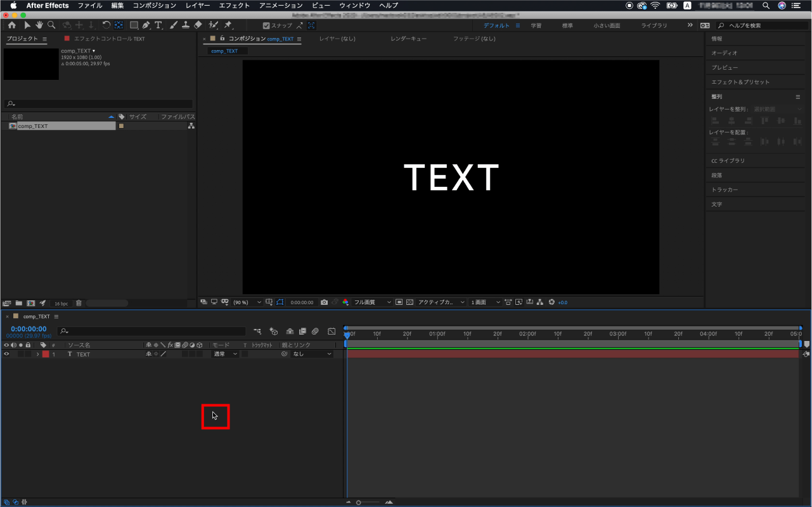Click the reset exposure icon in viewer
The height and width of the screenshot is (507, 812).
(551, 302)
